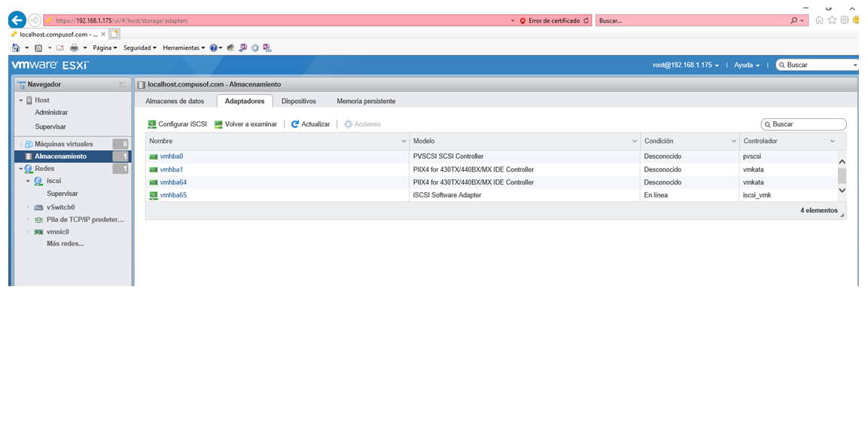
Task: Click the vSwitch0 switch icon
Action: pos(38,207)
